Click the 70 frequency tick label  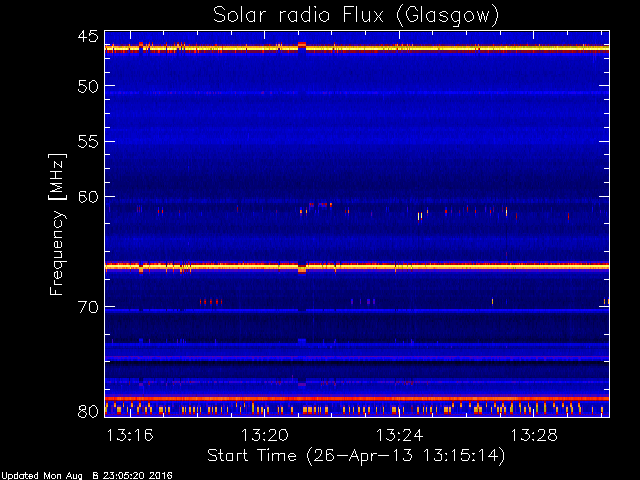click(x=88, y=307)
